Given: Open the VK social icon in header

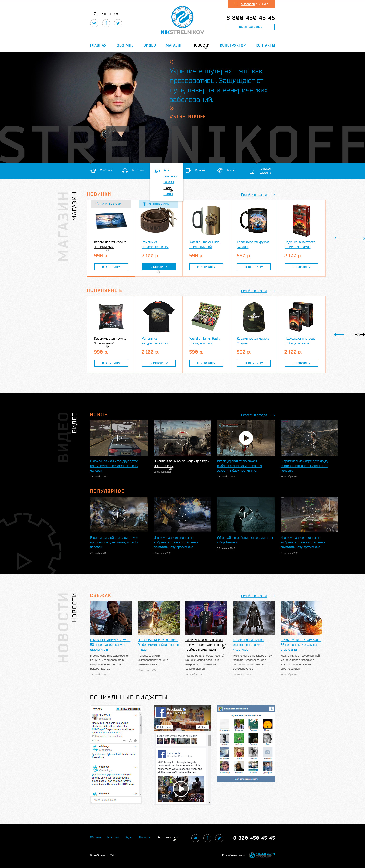Looking at the screenshot, I should click(94, 23).
